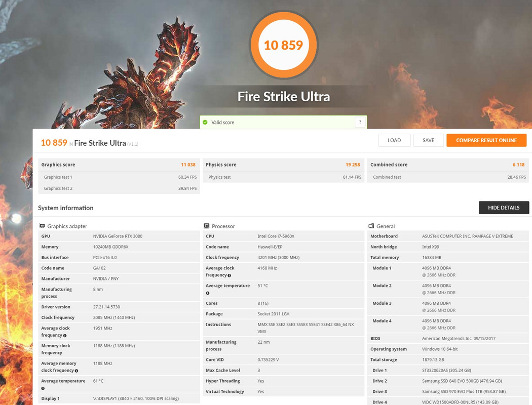This screenshot has width=532, height=405.
Task: Click Physics test result 61.14 FPS
Action: (x=352, y=177)
